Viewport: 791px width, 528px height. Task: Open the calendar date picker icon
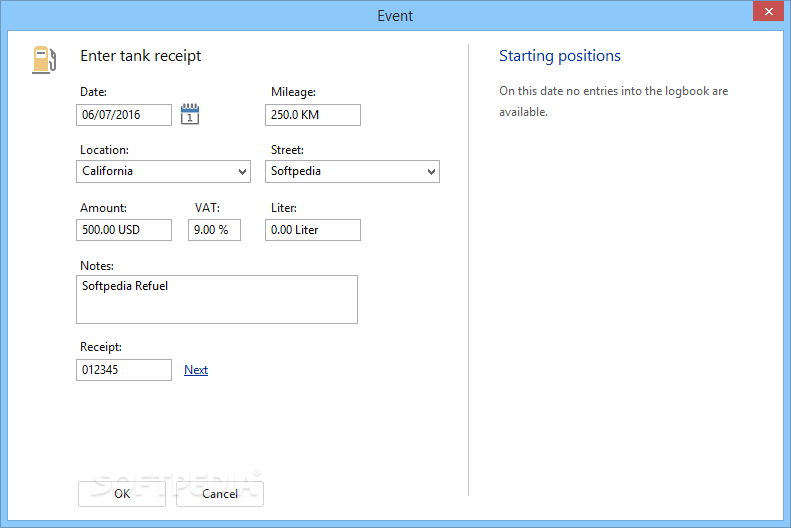[190, 114]
